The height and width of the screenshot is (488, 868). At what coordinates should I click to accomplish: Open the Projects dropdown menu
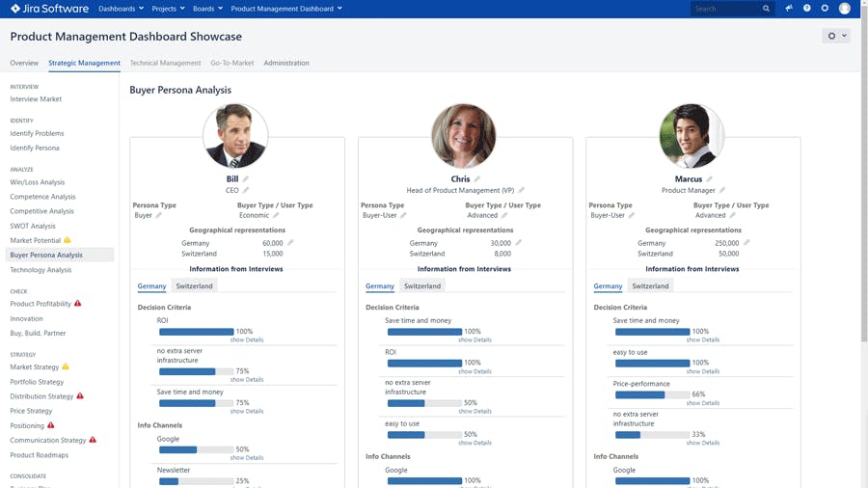click(169, 9)
